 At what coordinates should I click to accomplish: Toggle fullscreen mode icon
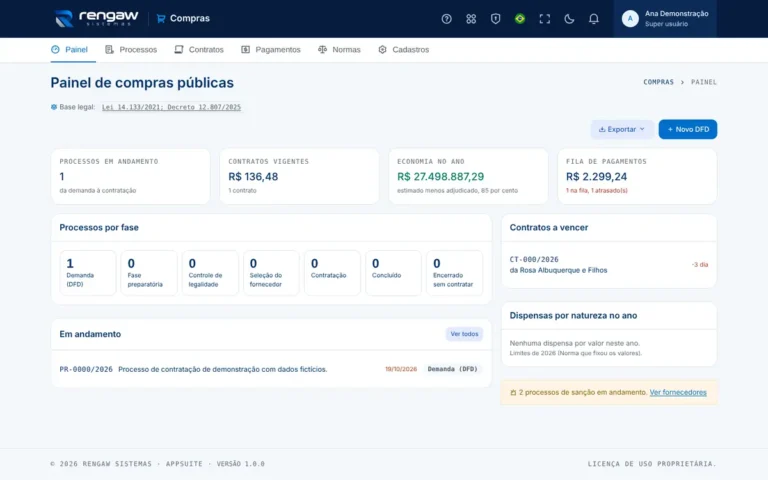tap(544, 19)
